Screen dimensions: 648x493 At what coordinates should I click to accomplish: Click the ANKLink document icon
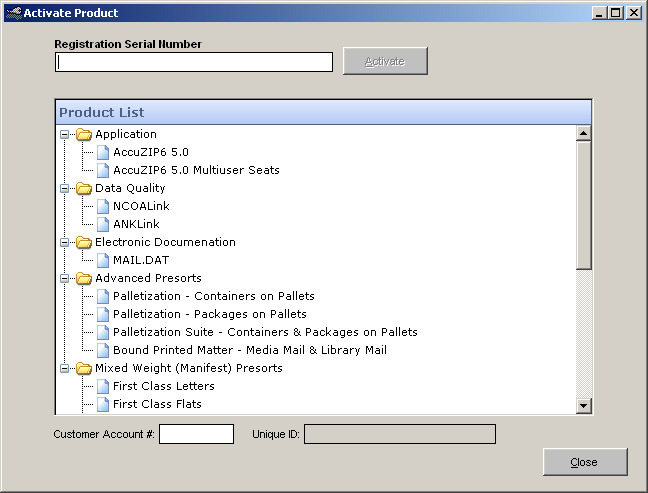[102, 224]
